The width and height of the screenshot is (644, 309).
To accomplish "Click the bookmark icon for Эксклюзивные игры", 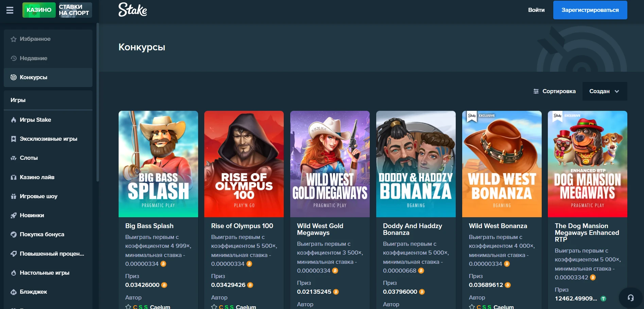I will point(14,139).
